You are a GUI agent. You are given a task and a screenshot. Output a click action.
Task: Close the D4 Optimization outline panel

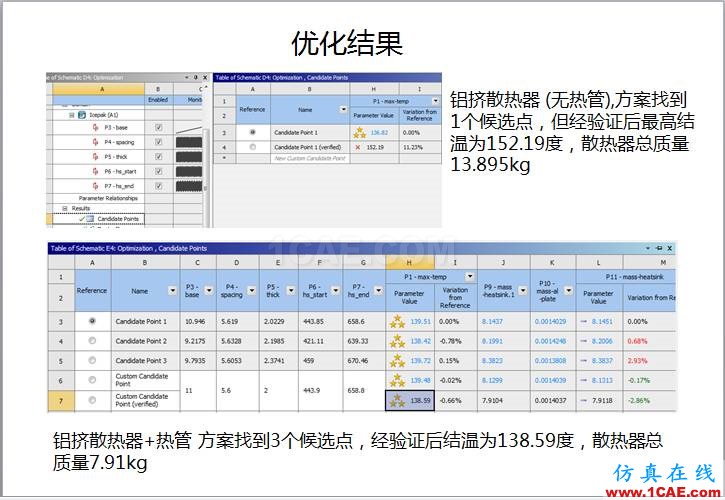point(205,78)
